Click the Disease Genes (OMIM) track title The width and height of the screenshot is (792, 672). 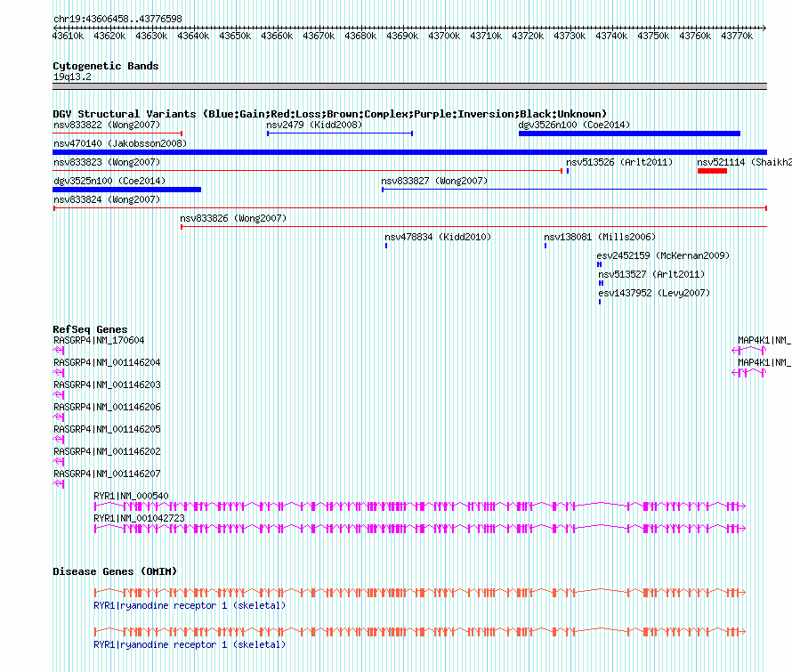pos(115,571)
